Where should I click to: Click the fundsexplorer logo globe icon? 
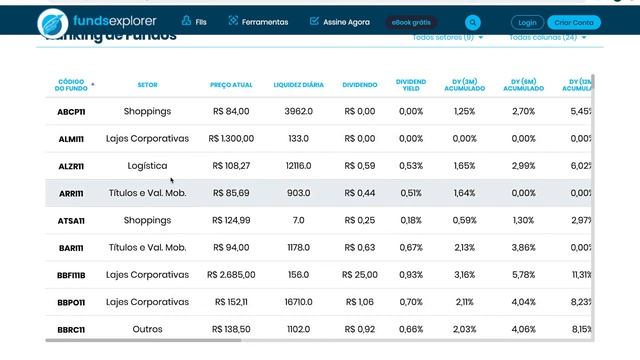[53, 23]
